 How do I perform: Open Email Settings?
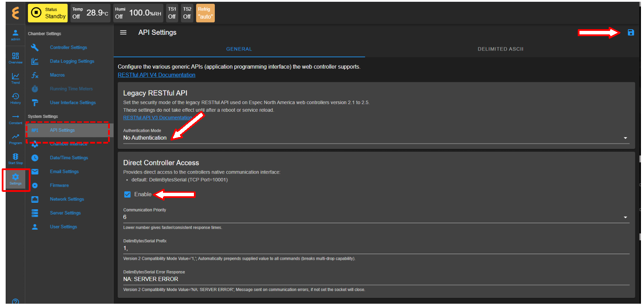pos(64,171)
